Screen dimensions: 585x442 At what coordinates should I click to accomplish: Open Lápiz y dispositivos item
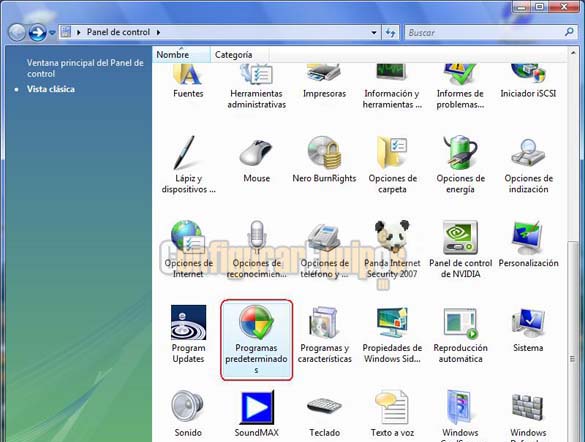pos(188,165)
